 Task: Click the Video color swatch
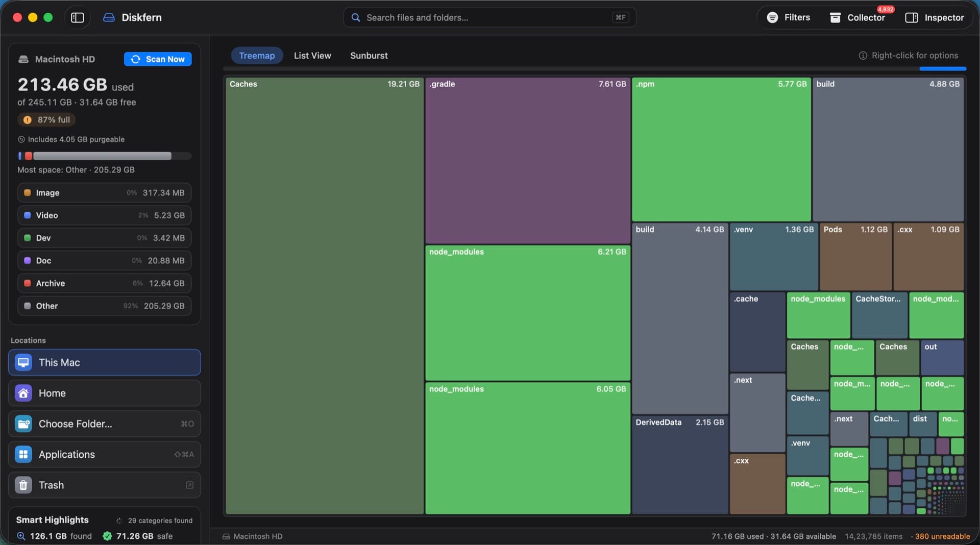tap(28, 215)
